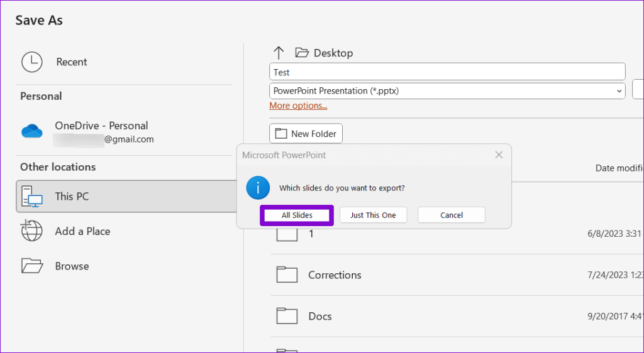
Task: Create a New Folder
Action: click(306, 134)
